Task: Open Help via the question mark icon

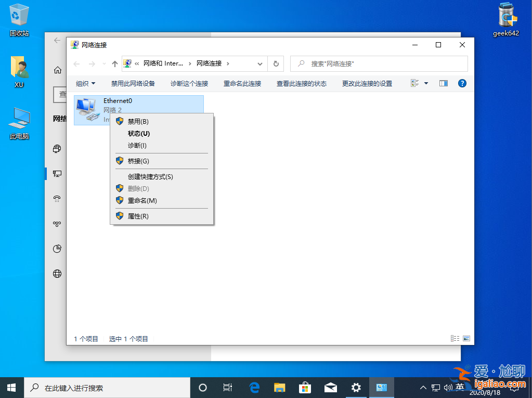Action: coord(462,83)
